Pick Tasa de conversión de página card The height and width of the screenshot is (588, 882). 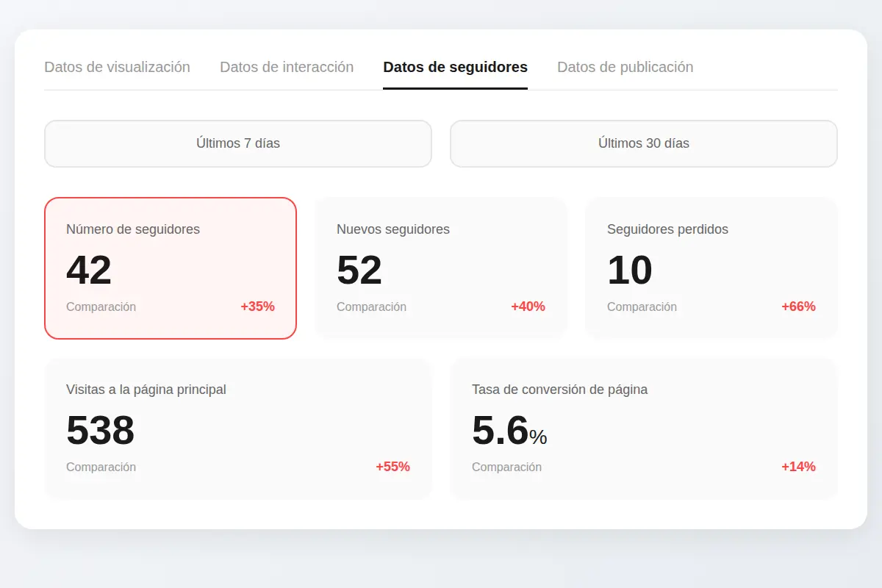(x=643, y=429)
